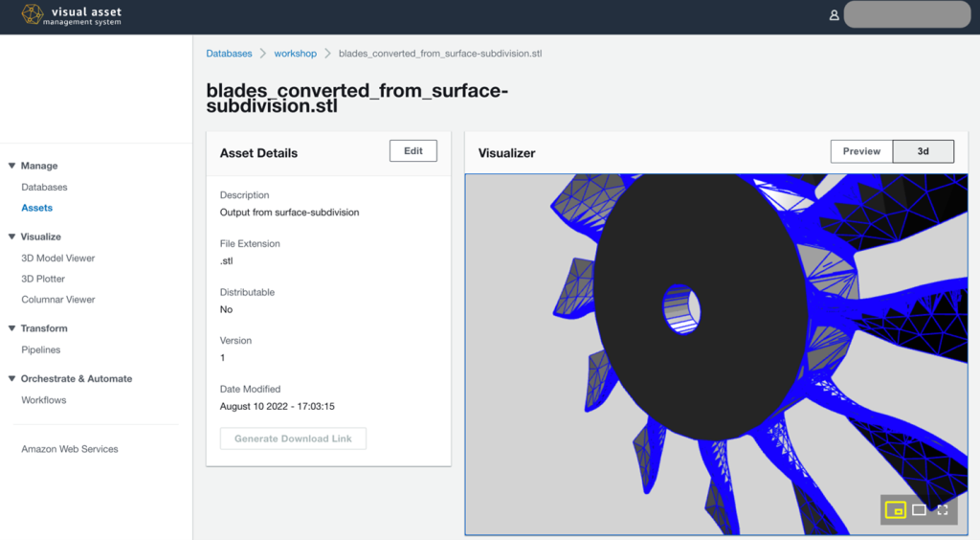The height and width of the screenshot is (540, 980).
Task: Open 3D Model Viewer
Action: point(58,259)
